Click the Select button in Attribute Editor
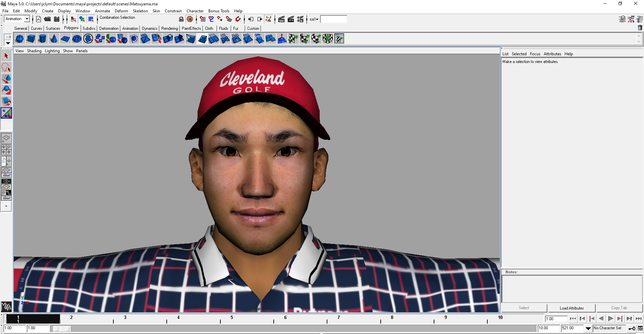 (x=524, y=308)
